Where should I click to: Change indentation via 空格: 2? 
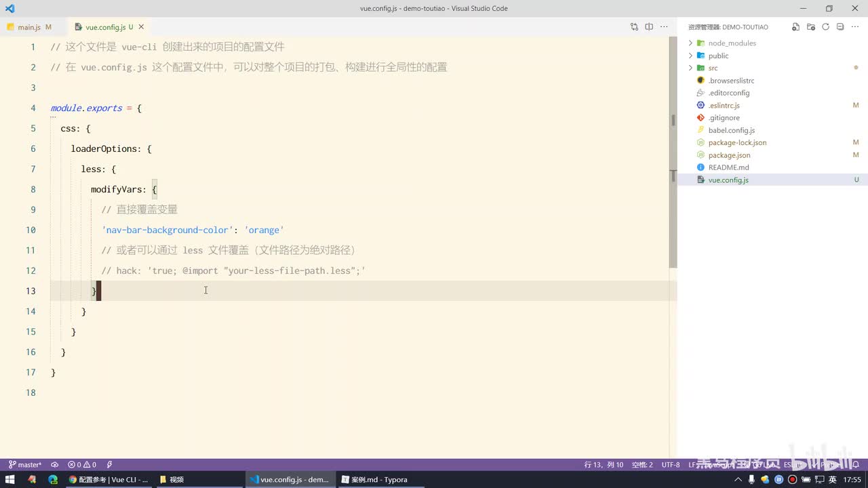(642, 465)
